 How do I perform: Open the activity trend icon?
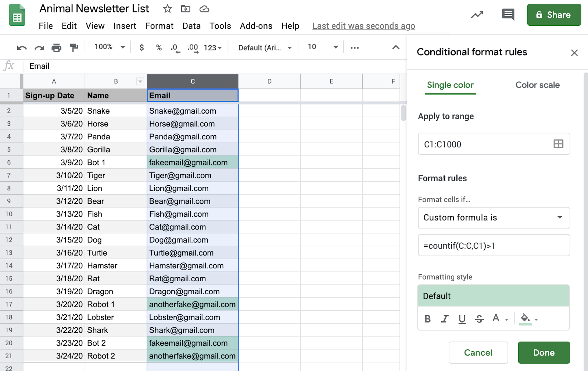click(477, 15)
